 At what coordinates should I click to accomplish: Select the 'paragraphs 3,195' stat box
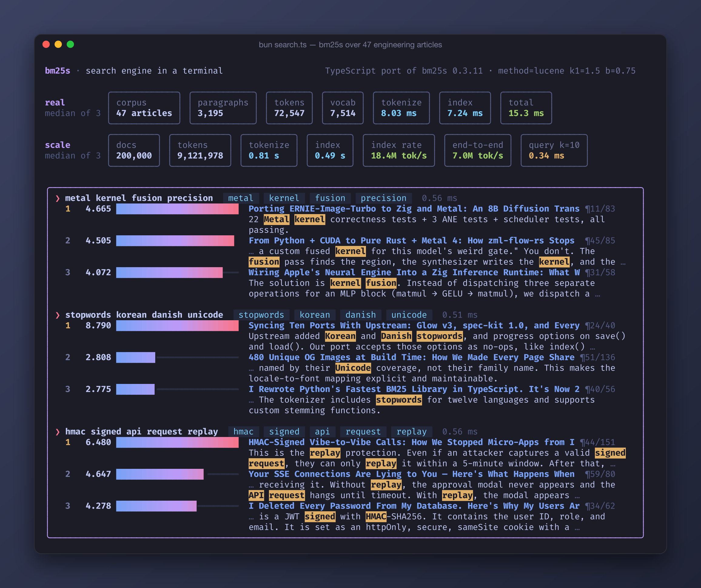click(223, 108)
